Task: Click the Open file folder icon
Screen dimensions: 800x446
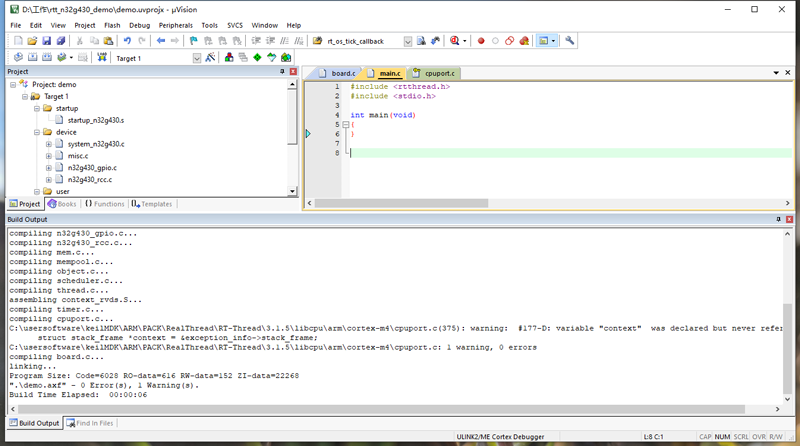Action: [32, 41]
